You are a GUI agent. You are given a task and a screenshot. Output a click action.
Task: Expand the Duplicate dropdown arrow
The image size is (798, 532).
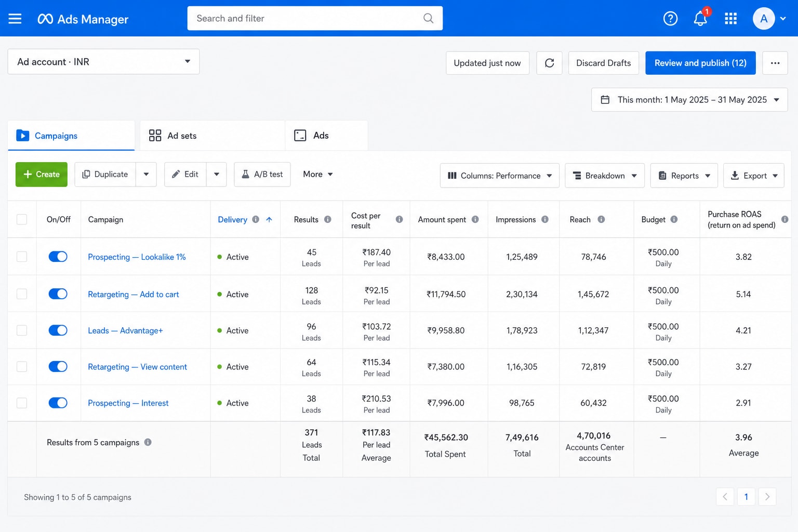pos(146,175)
